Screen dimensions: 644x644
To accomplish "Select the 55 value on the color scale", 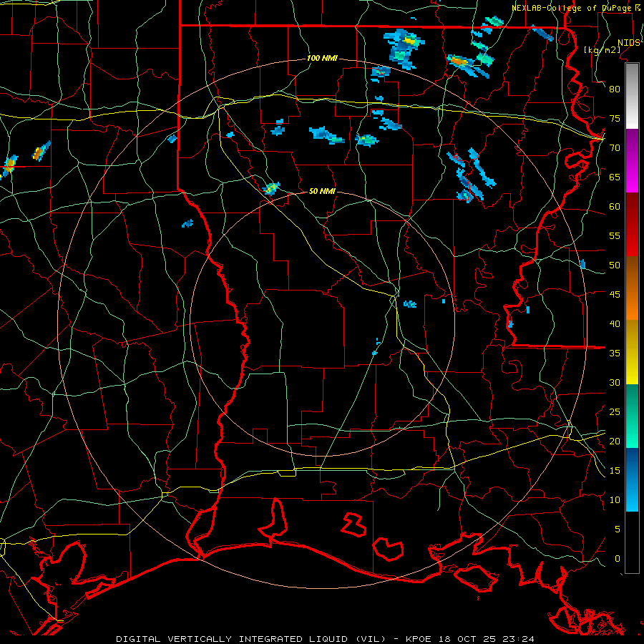I will [x=615, y=235].
